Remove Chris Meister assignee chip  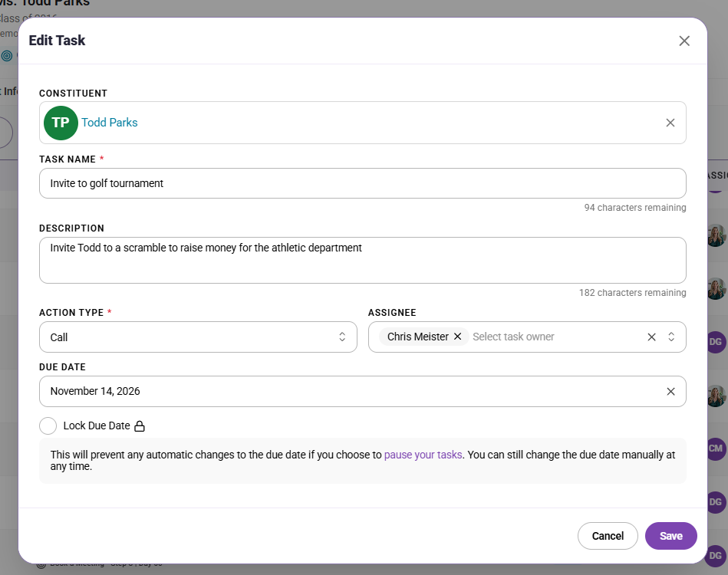457,337
